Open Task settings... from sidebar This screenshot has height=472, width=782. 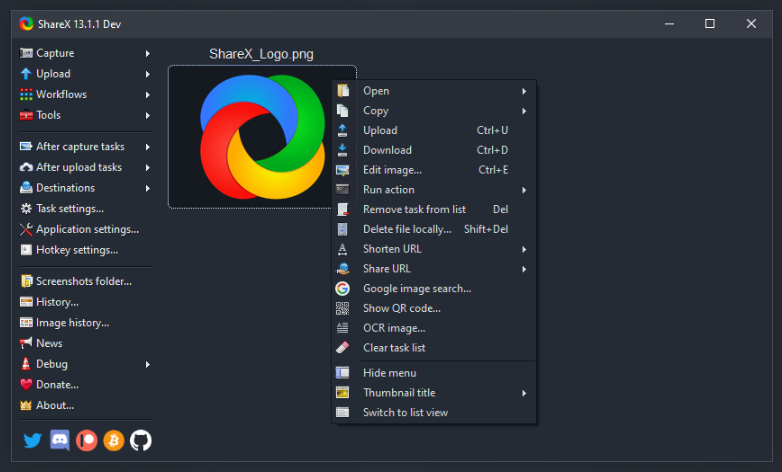pos(70,209)
